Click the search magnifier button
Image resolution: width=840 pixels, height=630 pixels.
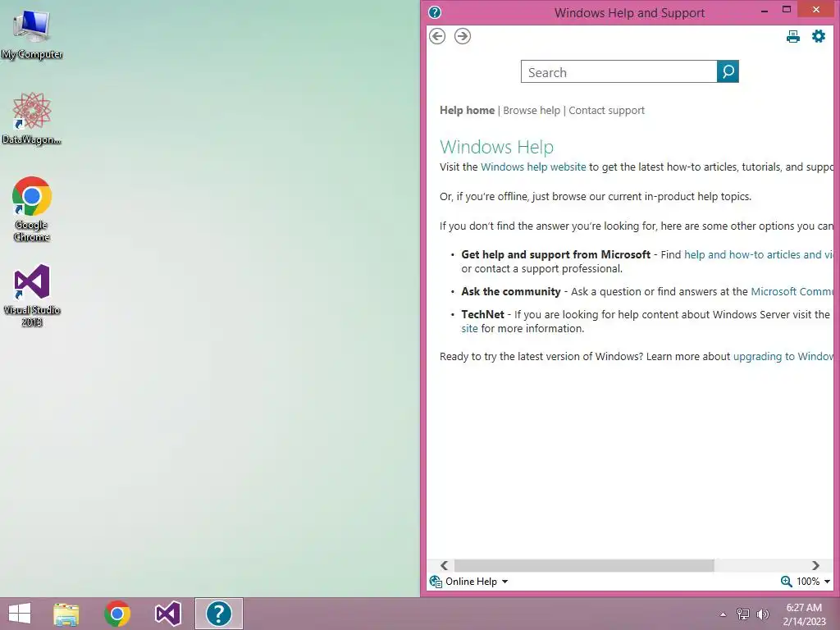[728, 71]
